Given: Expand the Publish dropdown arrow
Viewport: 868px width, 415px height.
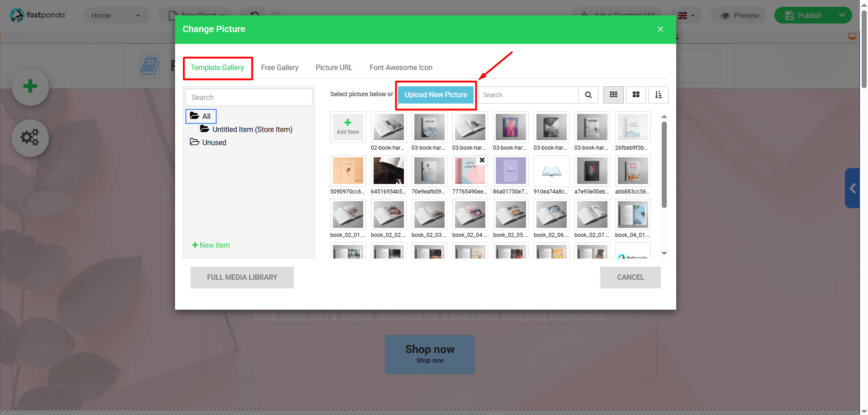Looking at the screenshot, I should pos(842,15).
